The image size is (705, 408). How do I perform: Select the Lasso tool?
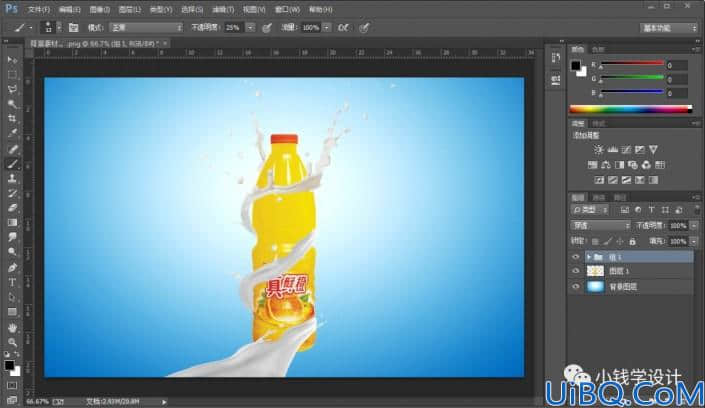coord(12,89)
